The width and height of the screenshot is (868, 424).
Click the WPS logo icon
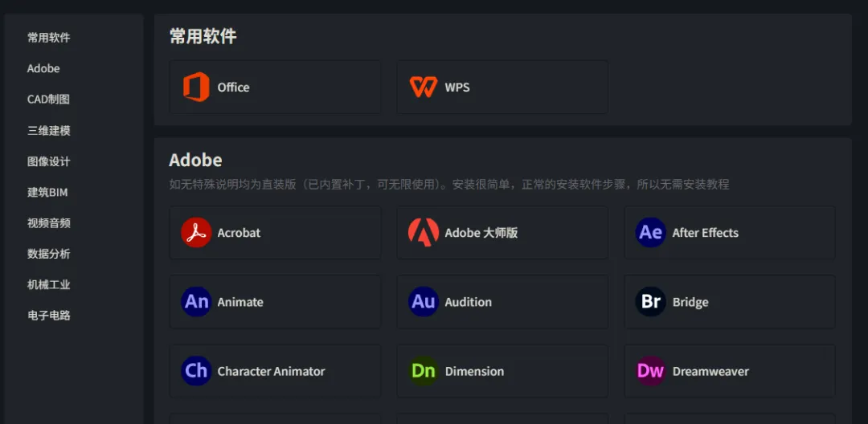[424, 88]
